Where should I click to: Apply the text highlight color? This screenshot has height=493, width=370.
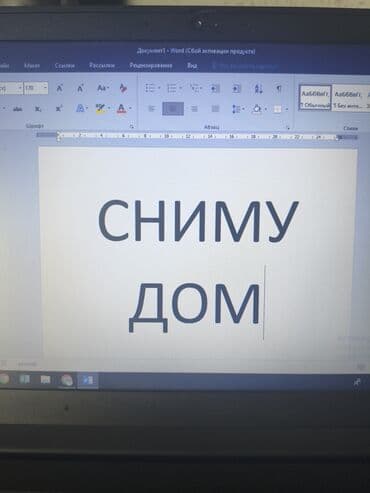(100, 108)
